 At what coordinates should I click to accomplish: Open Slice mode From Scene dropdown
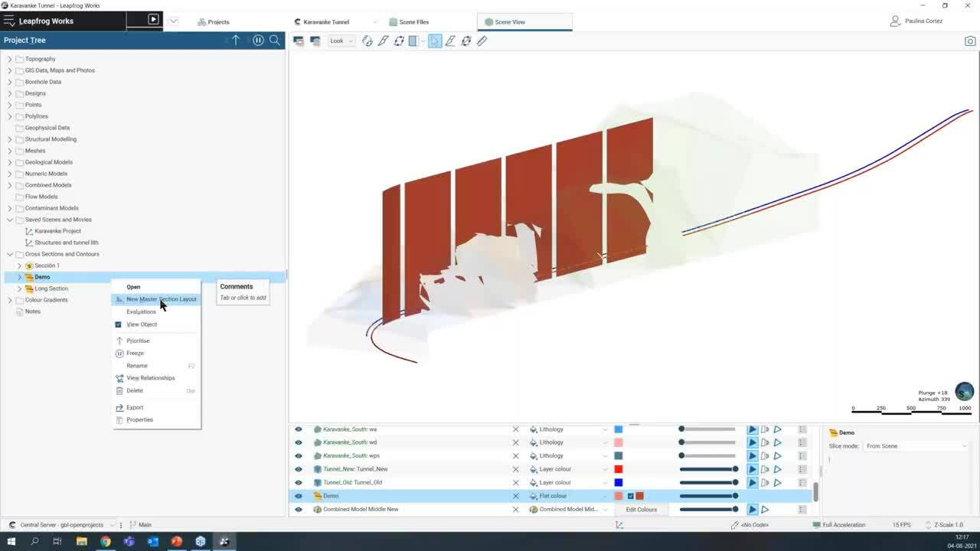tap(916, 446)
